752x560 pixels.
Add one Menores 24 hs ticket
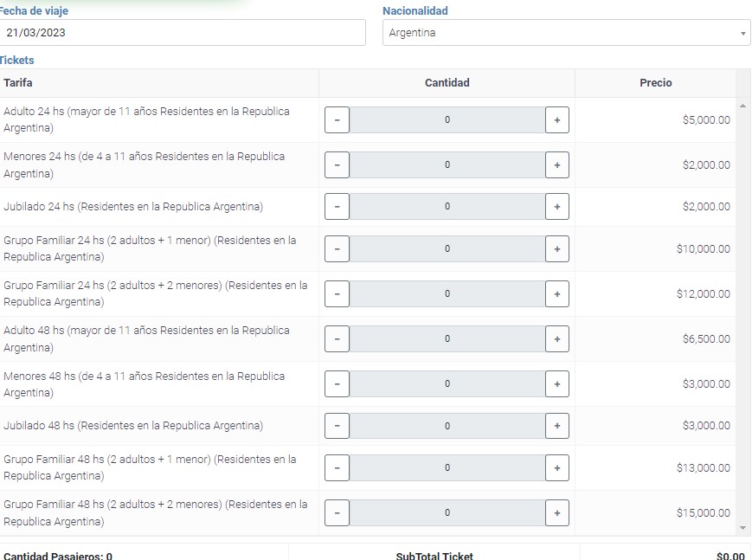click(x=556, y=164)
